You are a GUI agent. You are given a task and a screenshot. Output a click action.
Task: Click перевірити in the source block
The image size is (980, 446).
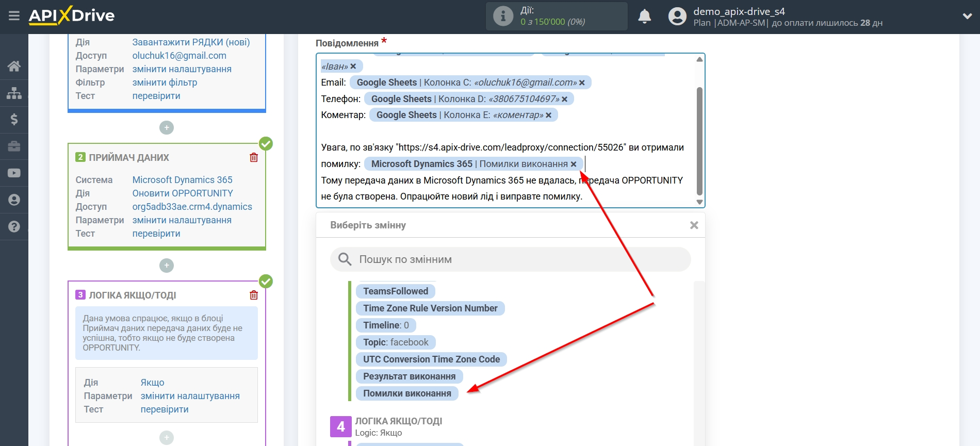tap(156, 96)
